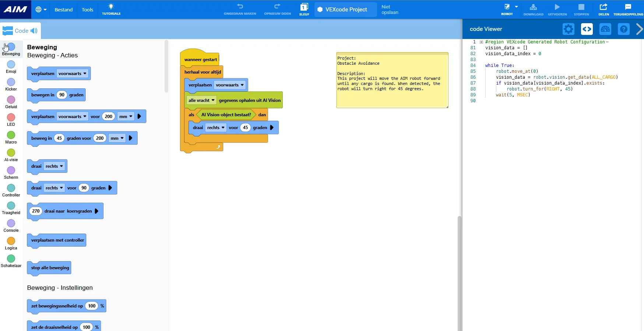Select the Logica category
The height and width of the screenshot is (331, 644).
(x=11, y=243)
